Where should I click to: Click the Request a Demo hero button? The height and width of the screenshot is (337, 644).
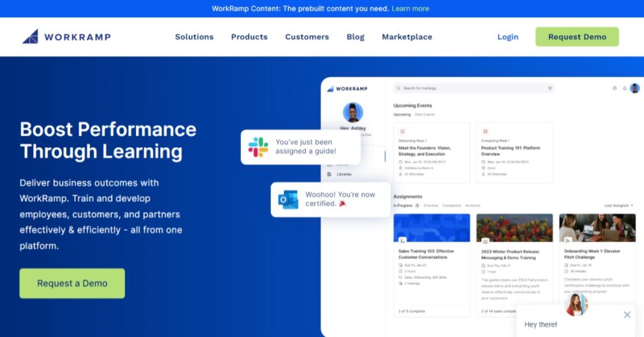[72, 283]
